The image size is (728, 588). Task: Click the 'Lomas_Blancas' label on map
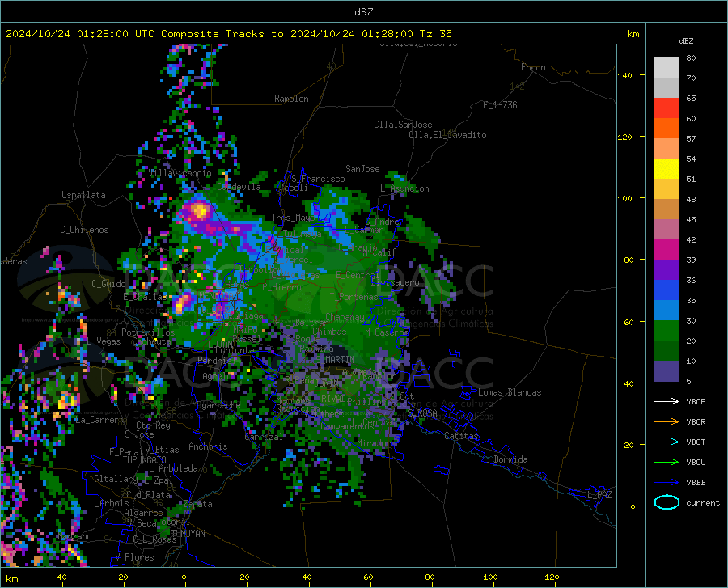[510, 392]
